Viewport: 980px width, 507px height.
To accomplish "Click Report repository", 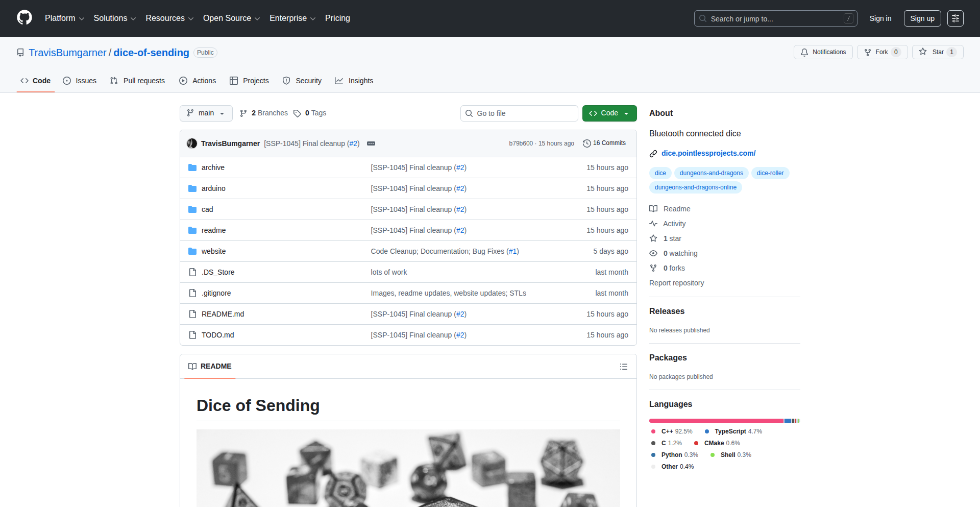I will [676, 283].
